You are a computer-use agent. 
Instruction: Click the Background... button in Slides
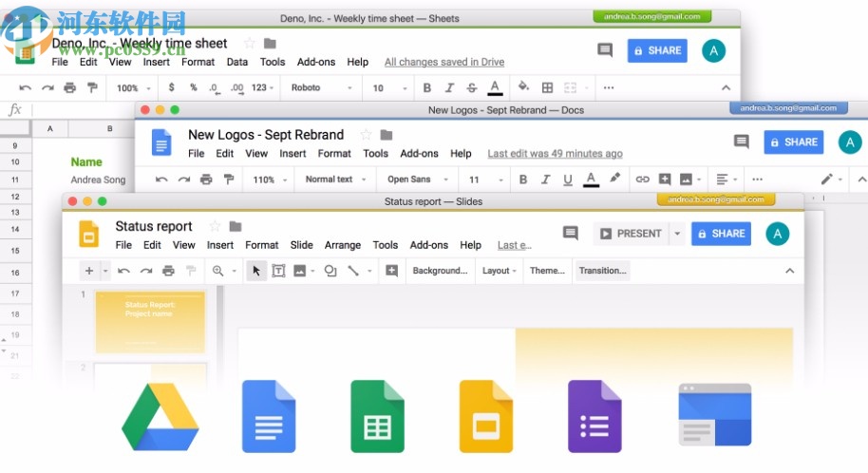(x=440, y=271)
